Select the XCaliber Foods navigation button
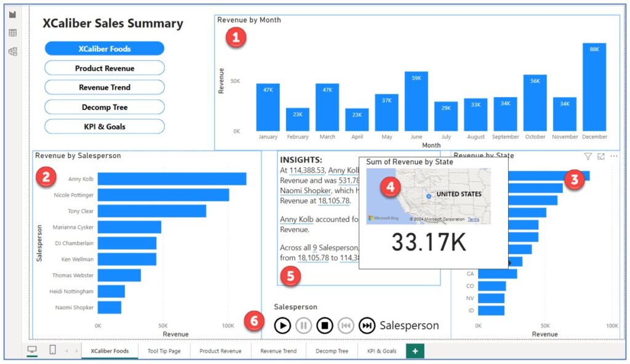The image size is (630, 364). tap(105, 49)
